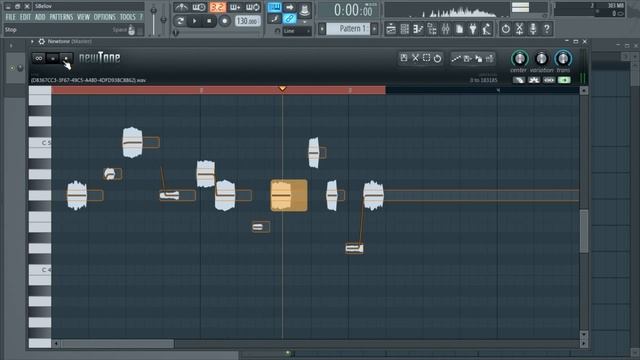The image size is (640, 360).
Task: Toggle pattern/song mode button
Action: click(180, 21)
